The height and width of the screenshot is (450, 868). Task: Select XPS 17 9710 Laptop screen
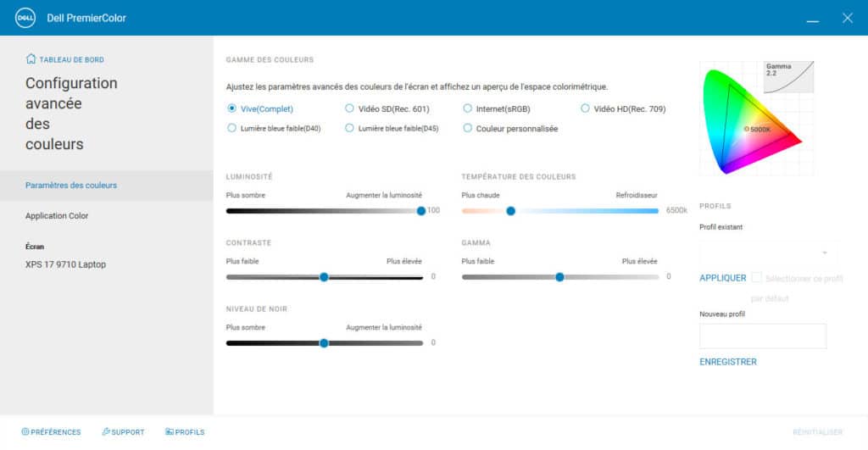coord(65,264)
